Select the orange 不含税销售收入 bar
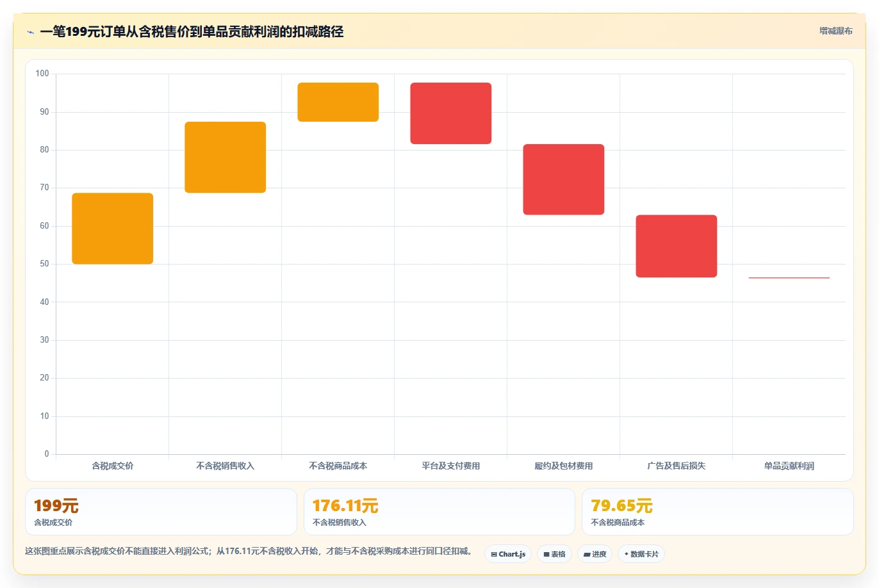Viewport: 879px width, 588px height. tap(226, 157)
